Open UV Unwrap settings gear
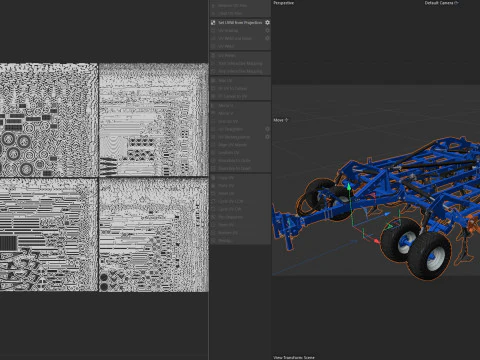The height and width of the screenshot is (360, 480). [x=267, y=30]
